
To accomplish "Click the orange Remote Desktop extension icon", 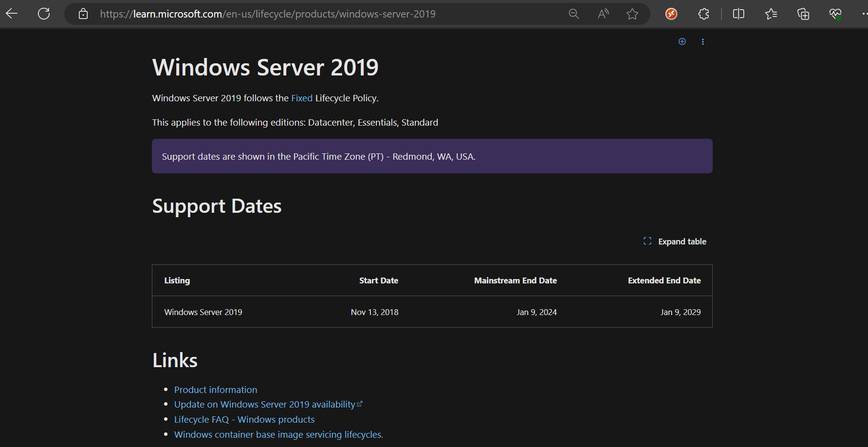I will 671,14.
